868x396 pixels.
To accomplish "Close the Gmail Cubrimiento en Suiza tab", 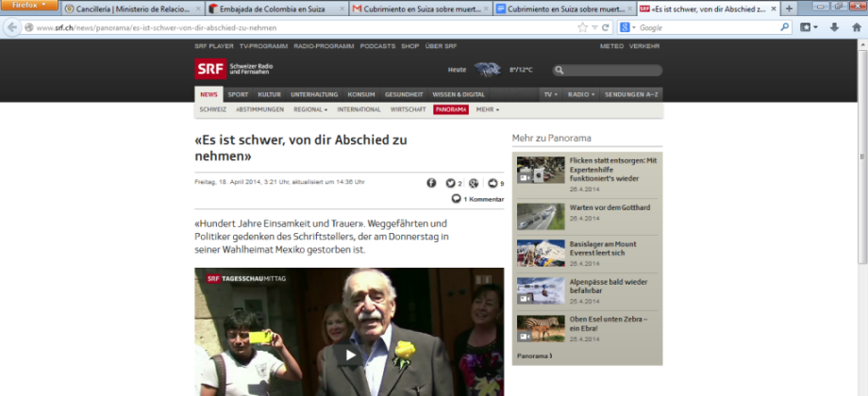I will [x=486, y=8].
